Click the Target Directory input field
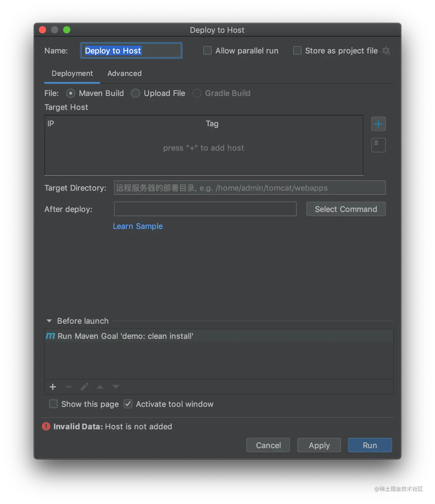This screenshot has height=504, width=435. coord(250,188)
